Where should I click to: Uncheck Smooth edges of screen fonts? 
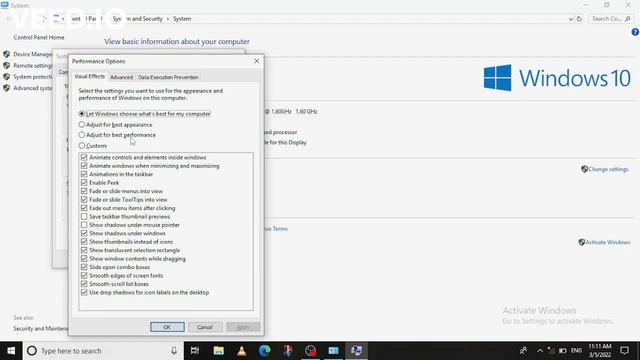84,276
